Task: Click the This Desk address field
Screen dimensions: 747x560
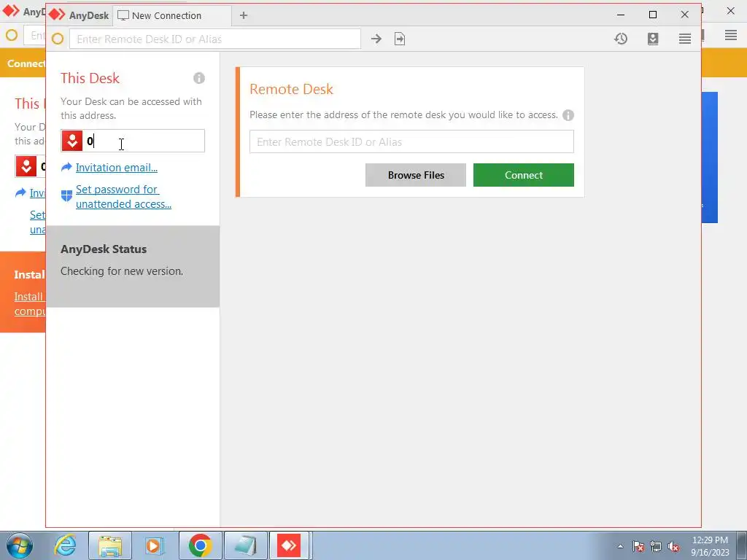Action: pyautogui.click(x=133, y=141)
